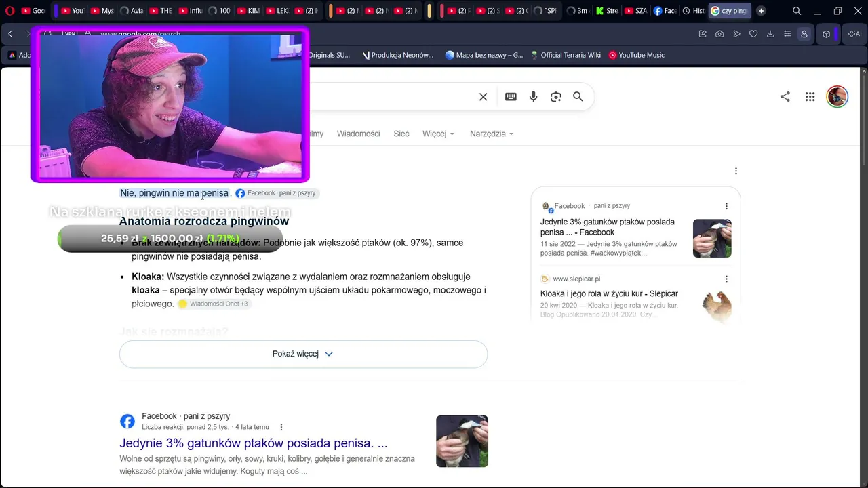
Task: Open the Facebook pani z pszyry source chip
Action: click(277, 193)
